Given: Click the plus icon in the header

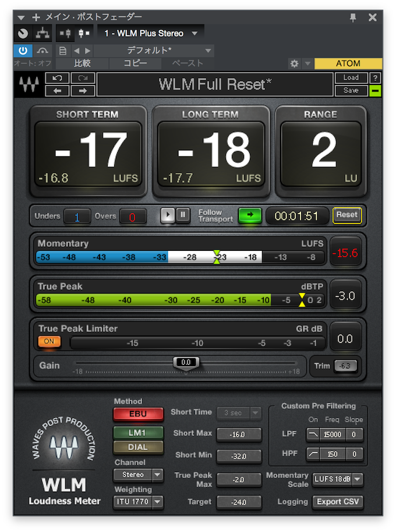Looking at the screenshot, I should 36,17.
